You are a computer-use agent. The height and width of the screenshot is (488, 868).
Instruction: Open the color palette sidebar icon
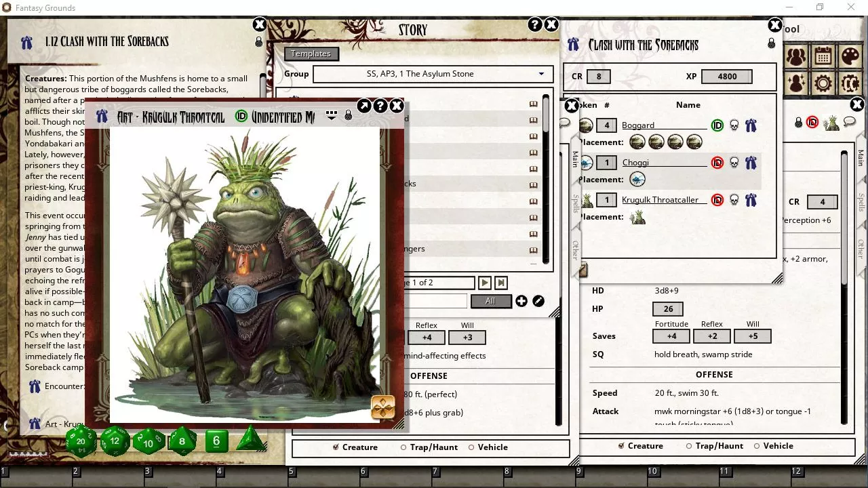(850, 57)
